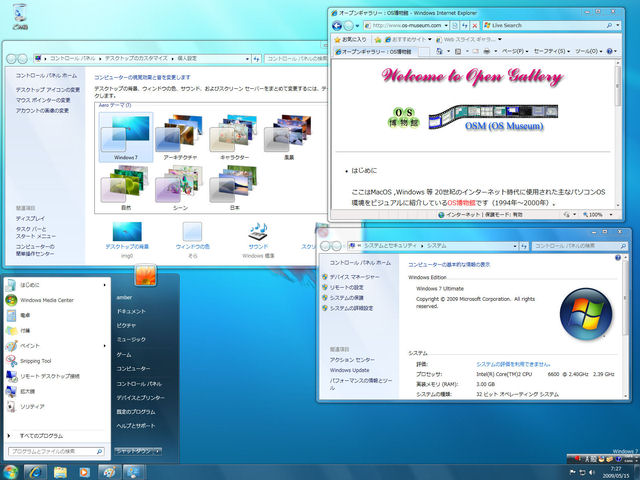The height and width of the screenshot is (480, 640).
Task: Expand the はじめに submenu arrow in Start menu
Action: click(104, 285)
